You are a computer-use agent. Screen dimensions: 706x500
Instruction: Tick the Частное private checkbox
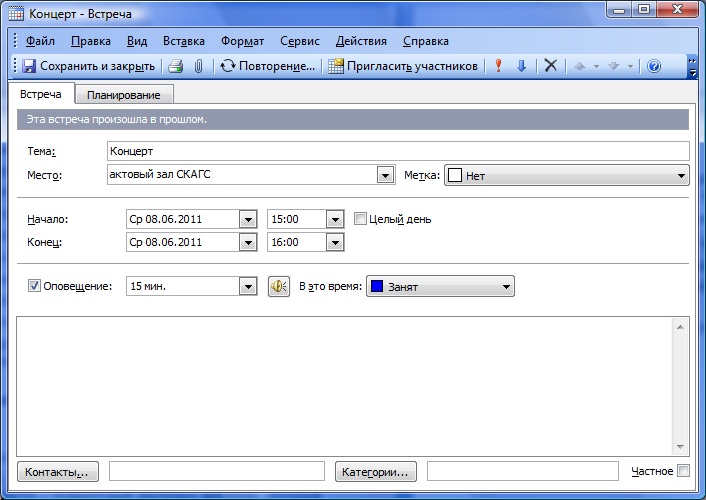[x=683, y=471]
